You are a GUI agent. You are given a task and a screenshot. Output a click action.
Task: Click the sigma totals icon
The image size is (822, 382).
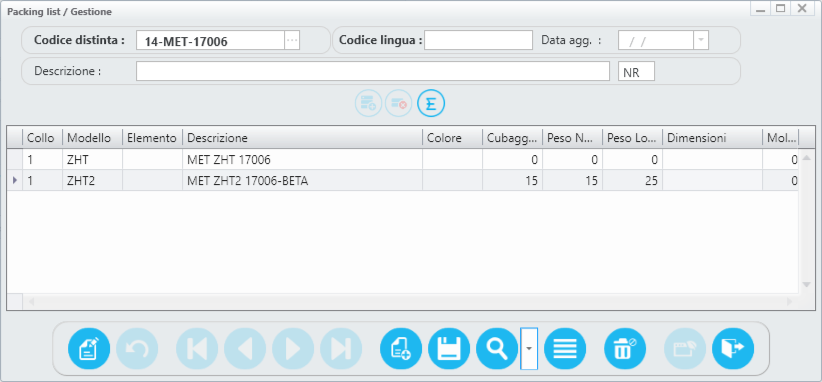click(x=431, y=103)
